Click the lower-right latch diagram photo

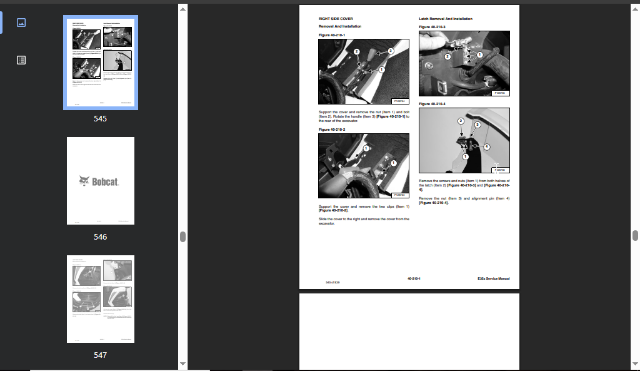point(464,140)
